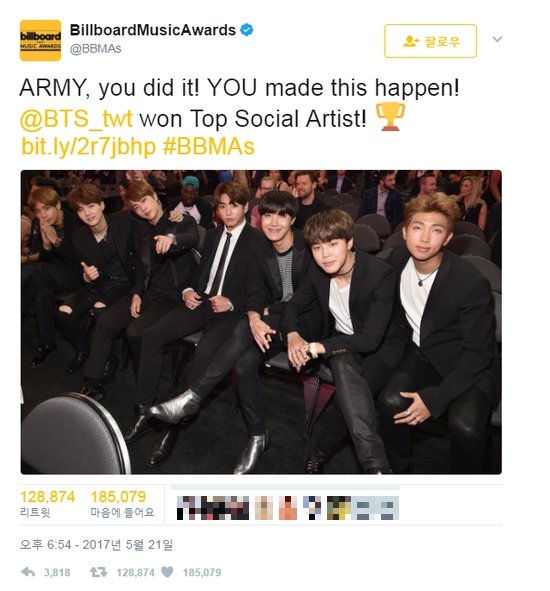Click the BillboardMusicAwards account name

153,30
